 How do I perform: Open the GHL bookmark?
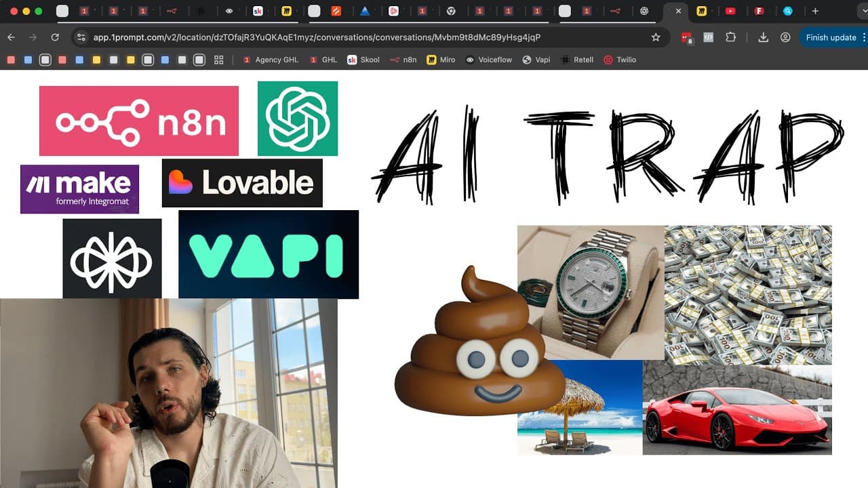click(x=323, y=60)
